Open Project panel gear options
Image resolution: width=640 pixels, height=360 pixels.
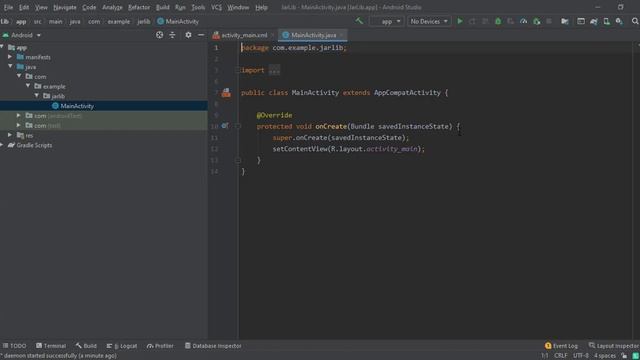pyautogui.click(x=188, y=35)
